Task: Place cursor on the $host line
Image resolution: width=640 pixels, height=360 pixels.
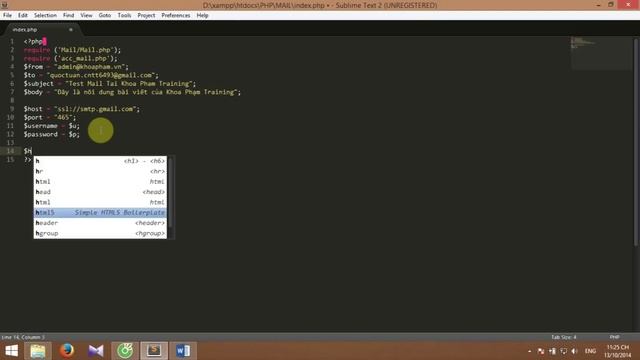Action: coord(82,109)
